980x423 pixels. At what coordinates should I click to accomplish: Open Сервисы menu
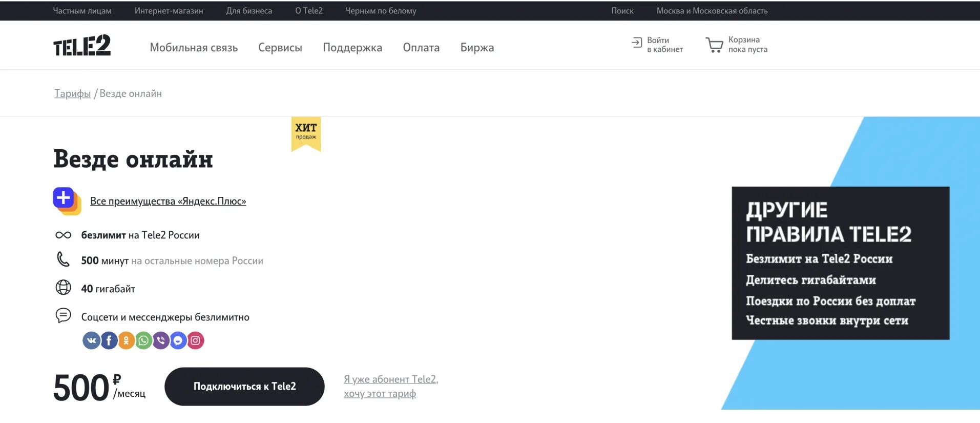tap(280, 48)
